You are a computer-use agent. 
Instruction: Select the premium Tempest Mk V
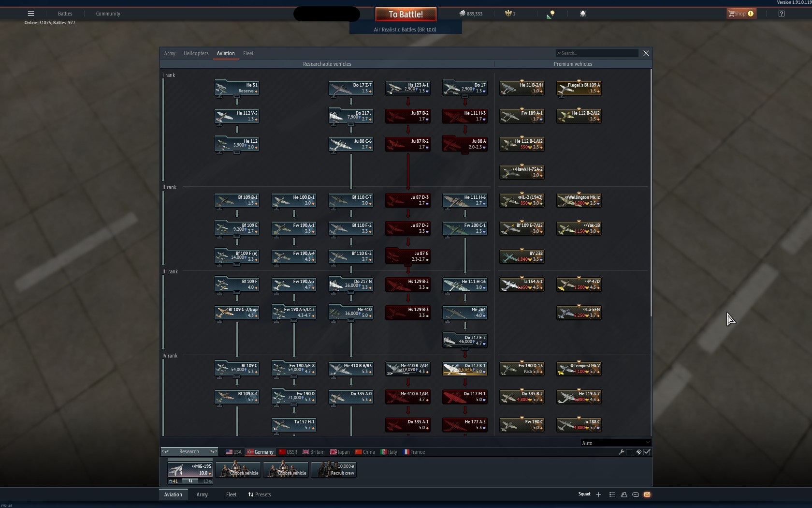tap(579, 369)
